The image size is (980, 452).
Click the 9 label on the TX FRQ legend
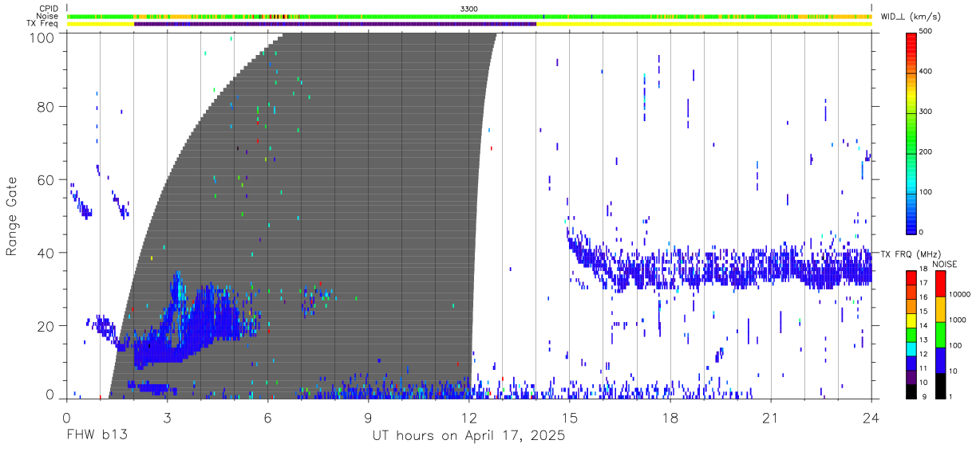tap(926, 397)
